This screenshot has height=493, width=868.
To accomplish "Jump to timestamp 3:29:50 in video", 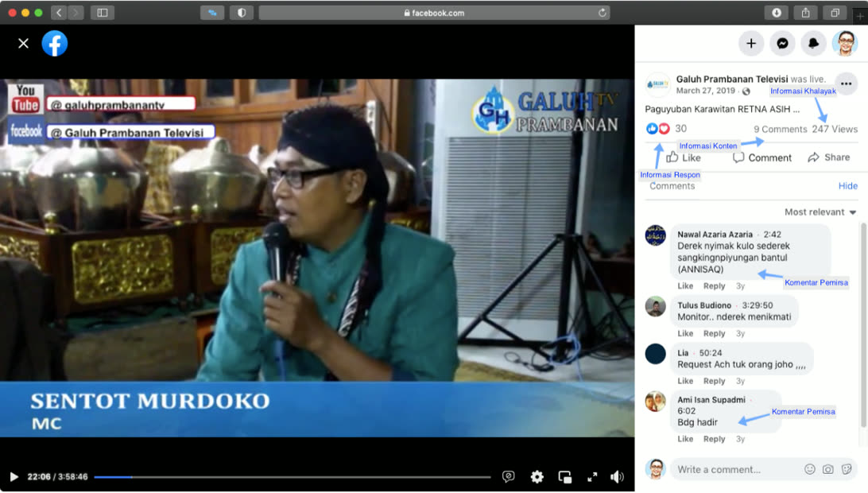I will pyautogui.click(x=758, y=305).
